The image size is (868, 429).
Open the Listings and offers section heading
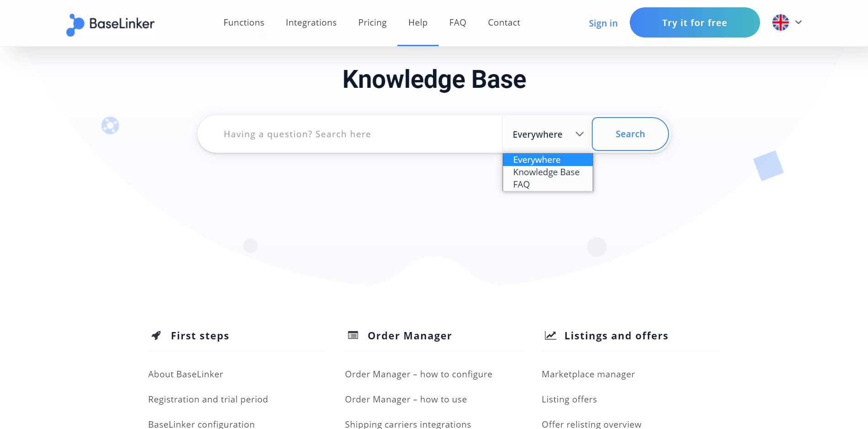pos(616,336)
